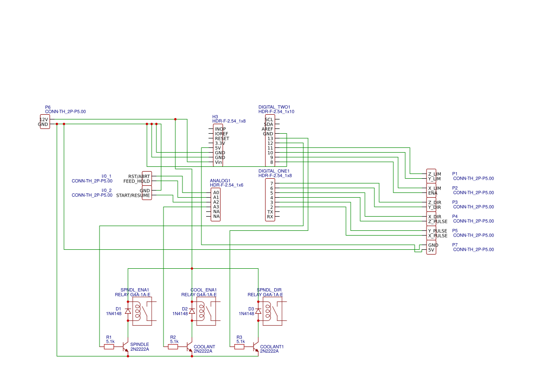Click the 'ANALOG1' label

point(220,181)
